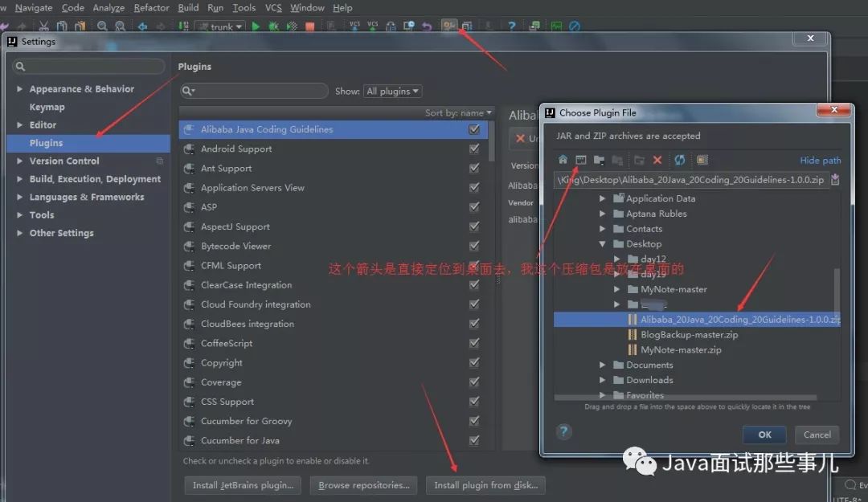Uncheck the CSS Support plugin
The width and height of the screenshot is (868, 502).
(474, 401)
